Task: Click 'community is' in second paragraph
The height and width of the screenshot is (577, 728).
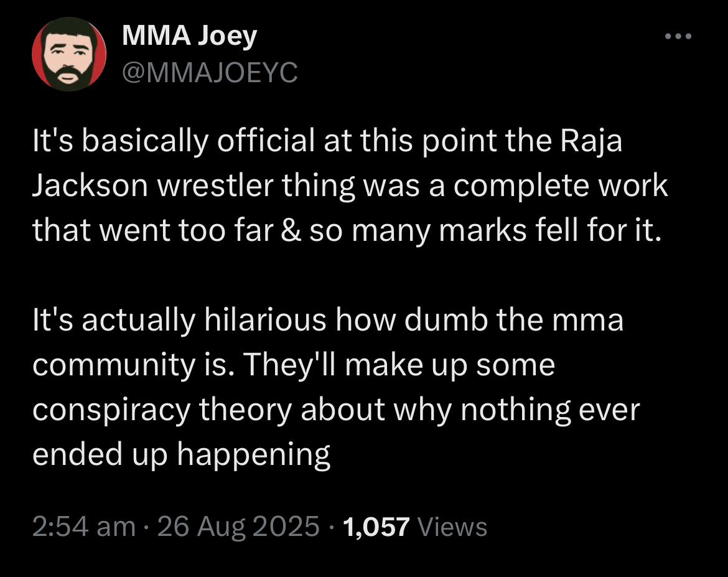Action: [x=133, y=365]
